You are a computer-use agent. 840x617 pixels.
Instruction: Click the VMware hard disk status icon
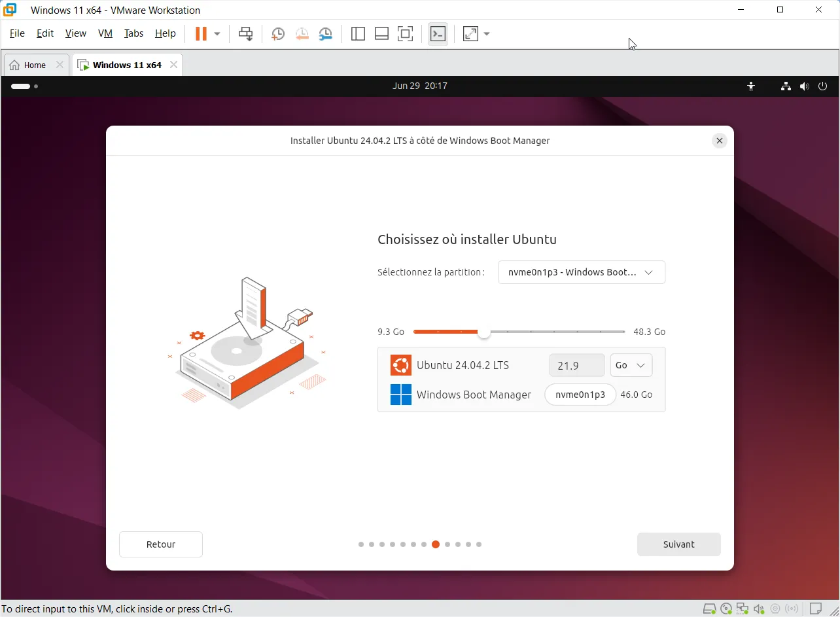[709, 609]
